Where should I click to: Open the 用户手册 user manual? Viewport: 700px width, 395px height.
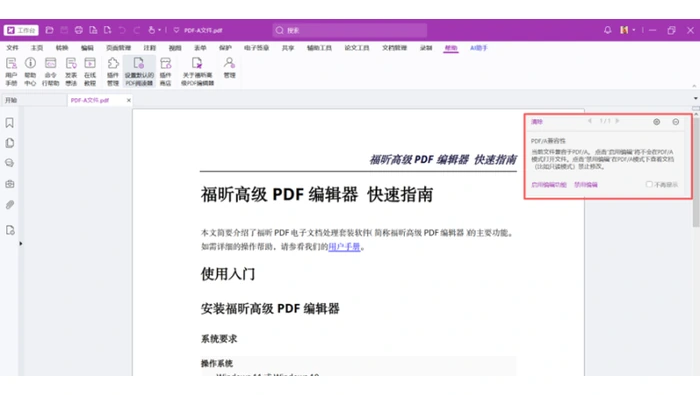pos(11,71)
